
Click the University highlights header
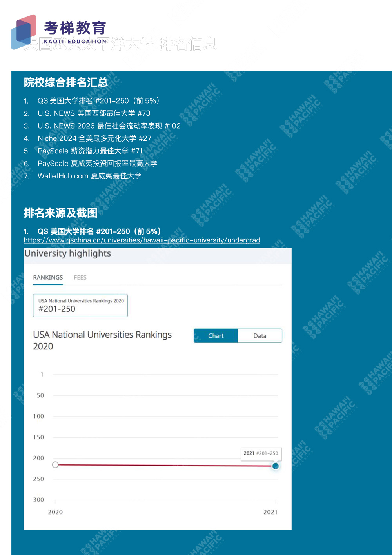coord(68,253)
